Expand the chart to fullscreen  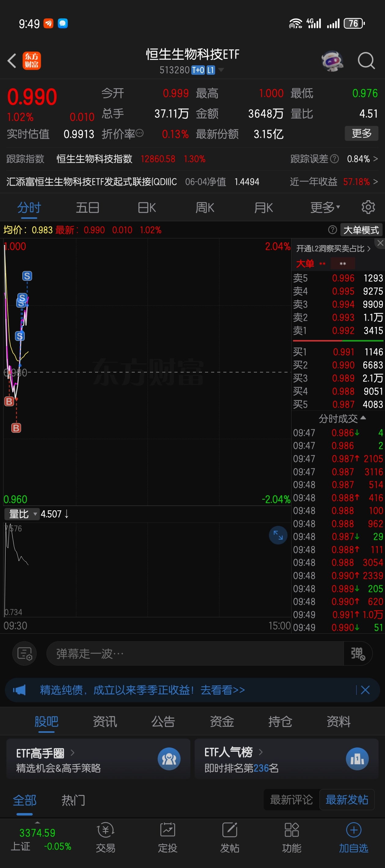[278, 535]
